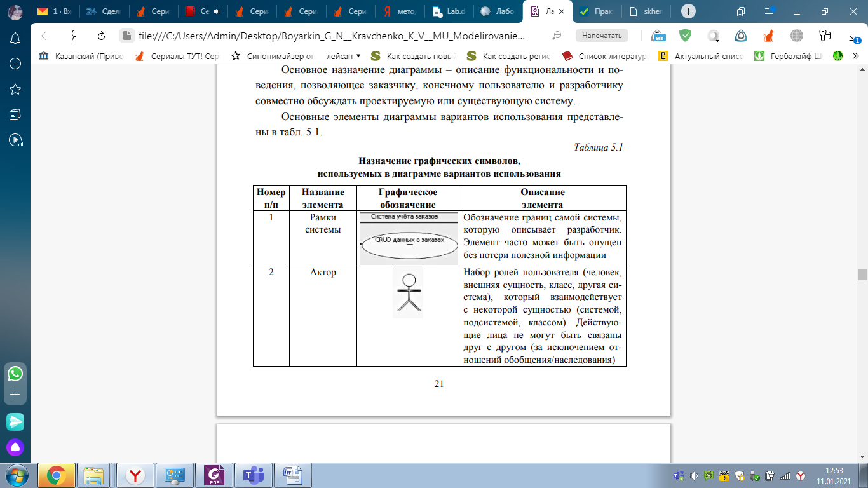Image resolution: width=868 pixels, height=488 pixels.
Task: Open WhatsApp in browser sidebar
Action: tap(15, 373)
